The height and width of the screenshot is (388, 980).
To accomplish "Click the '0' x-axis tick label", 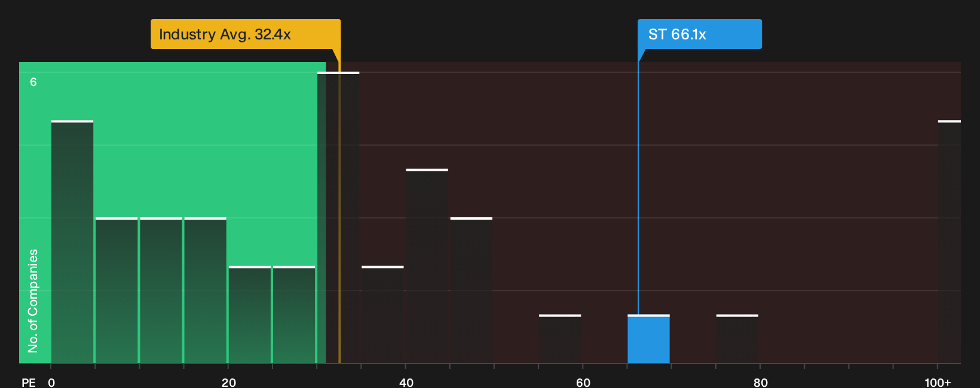I will pos(51,383).
